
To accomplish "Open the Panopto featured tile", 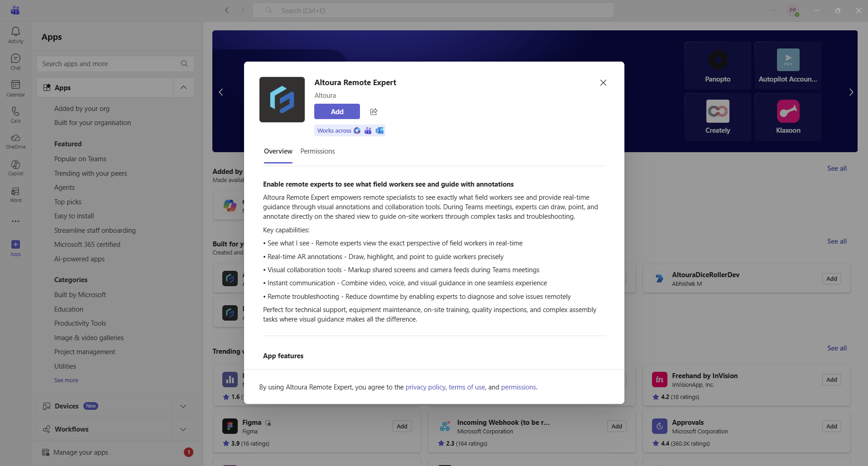I will click(x=718, y=65).
